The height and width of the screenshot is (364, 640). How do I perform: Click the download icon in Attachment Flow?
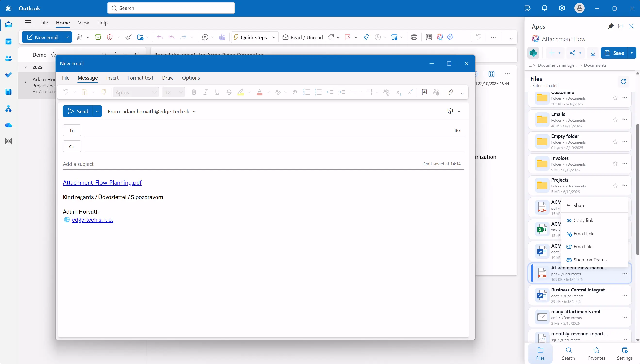(x=593, y=53)
